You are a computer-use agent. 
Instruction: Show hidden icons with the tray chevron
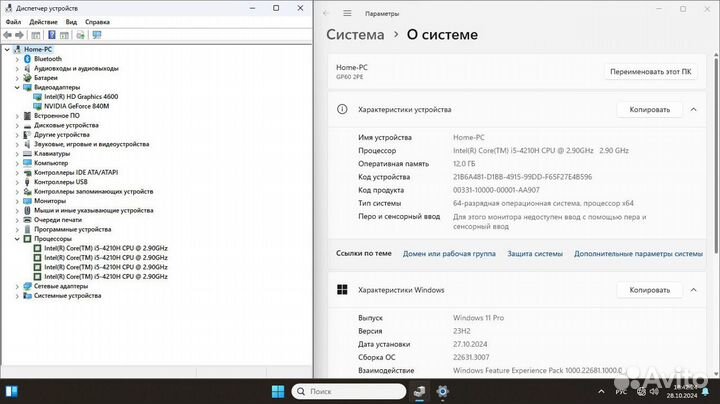pyautogui.click(x=601, y=392)
